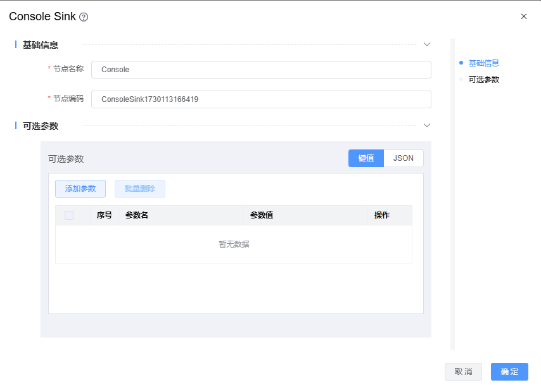Click the 操作 column header
The width and height of the screenshot is (541, 392).
click(382, 215)
